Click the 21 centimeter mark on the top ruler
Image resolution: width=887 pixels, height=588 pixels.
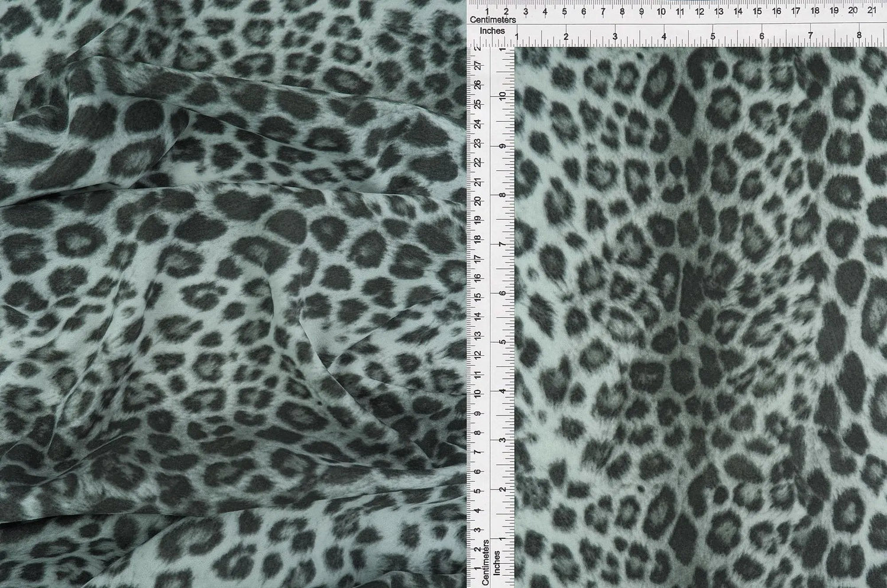pyautogui.click(x=872, y=10)
